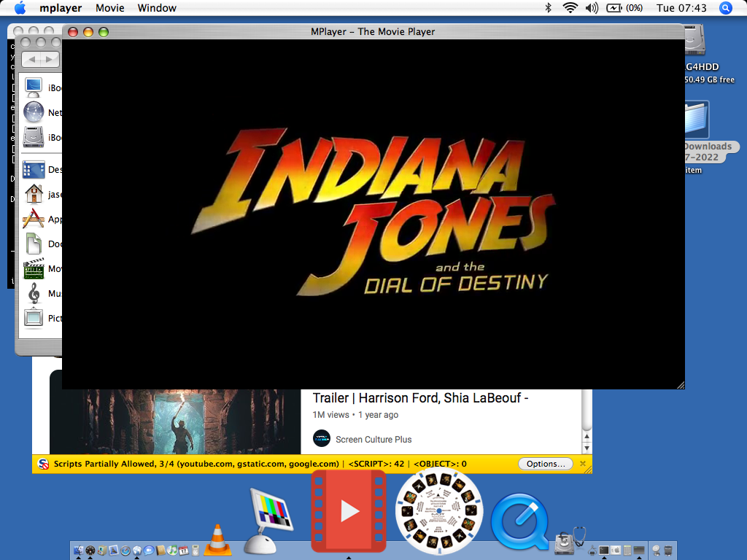Click the red film play icon in Dock

click(349, 511)
